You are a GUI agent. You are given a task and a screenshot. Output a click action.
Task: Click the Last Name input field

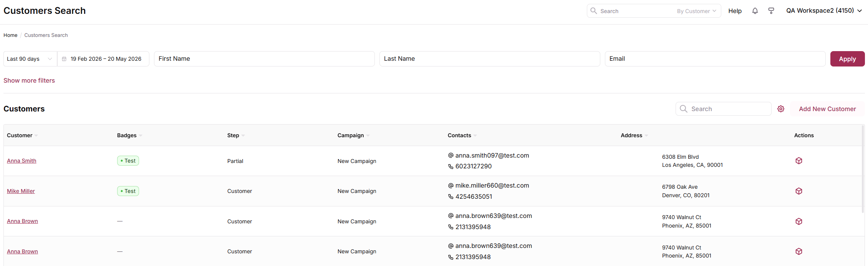490,59
